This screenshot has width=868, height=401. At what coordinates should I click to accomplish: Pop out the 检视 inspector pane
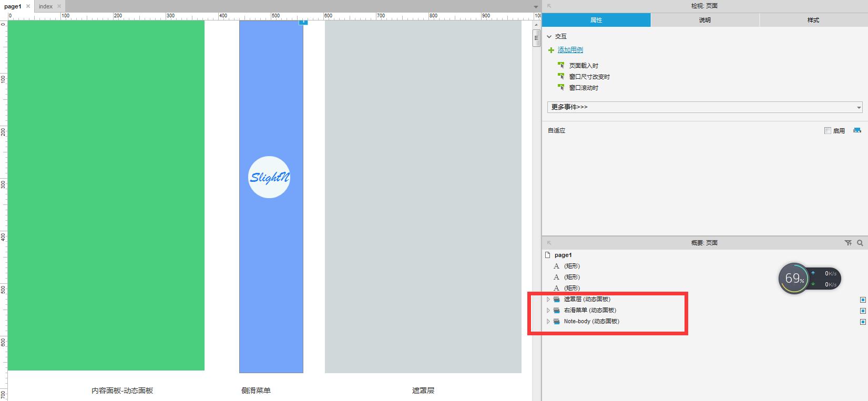tap(549, 6)
